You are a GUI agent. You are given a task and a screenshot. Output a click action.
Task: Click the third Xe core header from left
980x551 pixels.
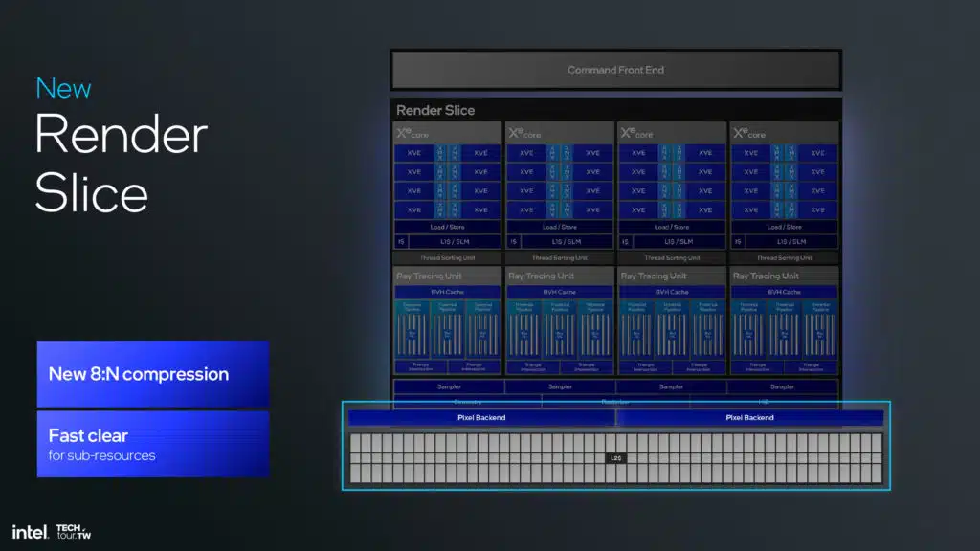point(672,133)
